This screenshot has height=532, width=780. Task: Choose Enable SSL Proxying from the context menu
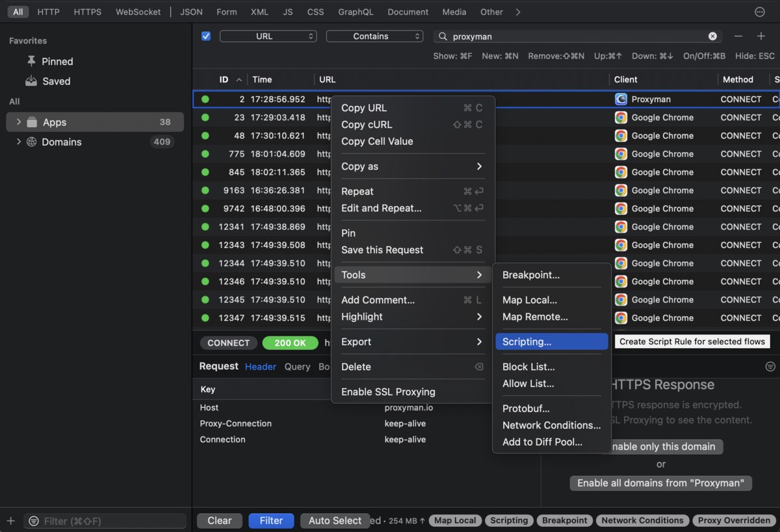412,392
